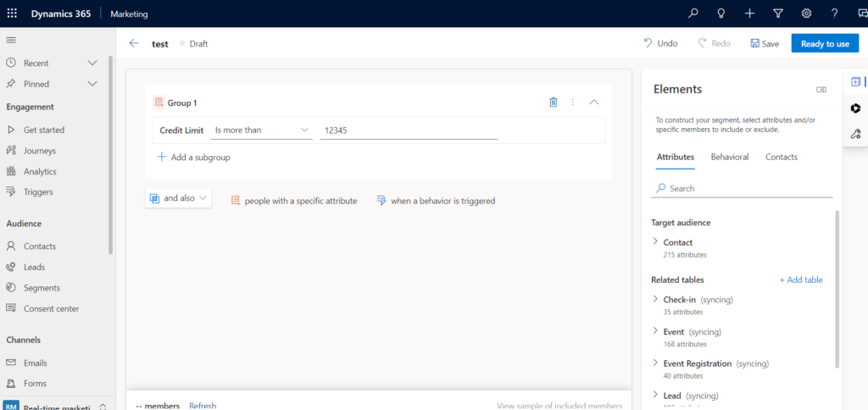The height and width of the screenshot is (410, 868).
Task: Click the Elements panel vertical scrollbar
Action: 837,289
